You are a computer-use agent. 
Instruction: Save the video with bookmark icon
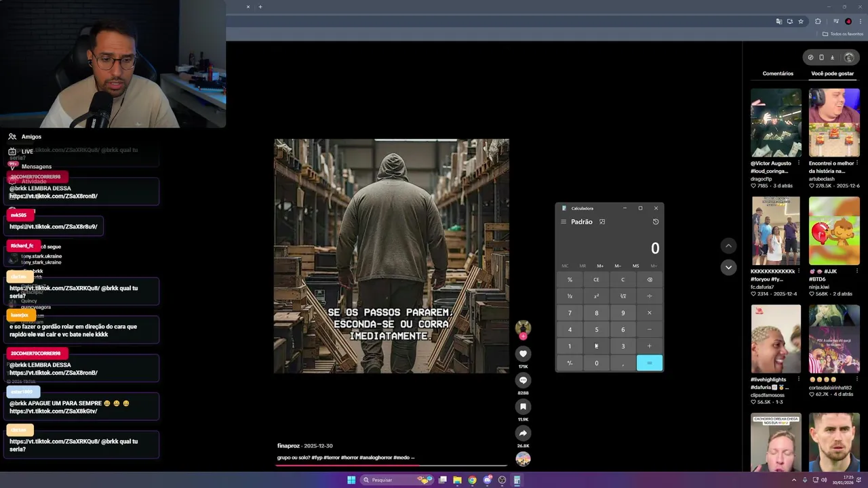coord(523,407)
